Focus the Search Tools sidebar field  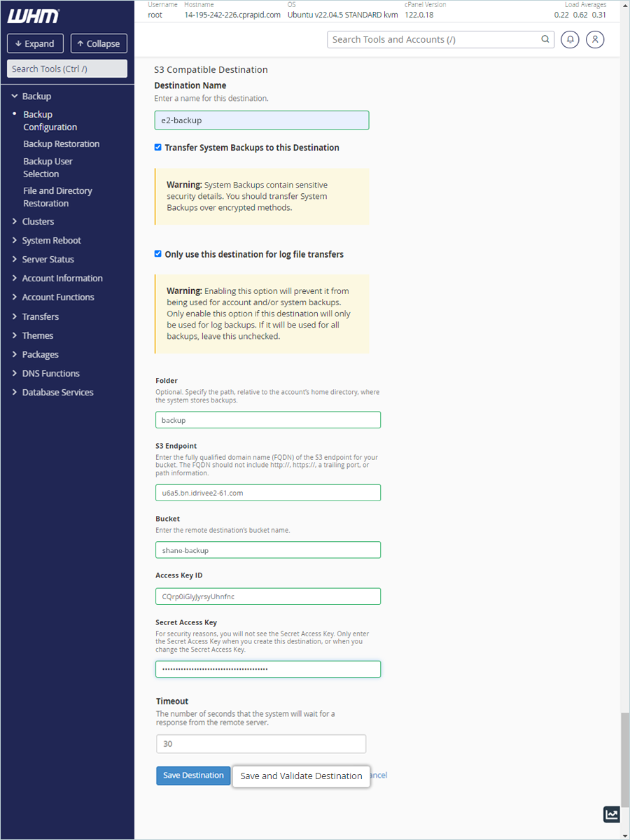[67, 69]
